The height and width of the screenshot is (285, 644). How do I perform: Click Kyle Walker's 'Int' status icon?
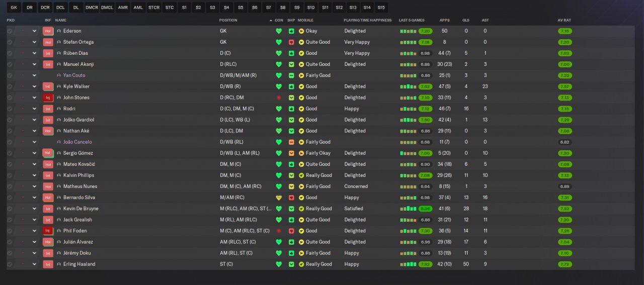click(x=48, y=86)
